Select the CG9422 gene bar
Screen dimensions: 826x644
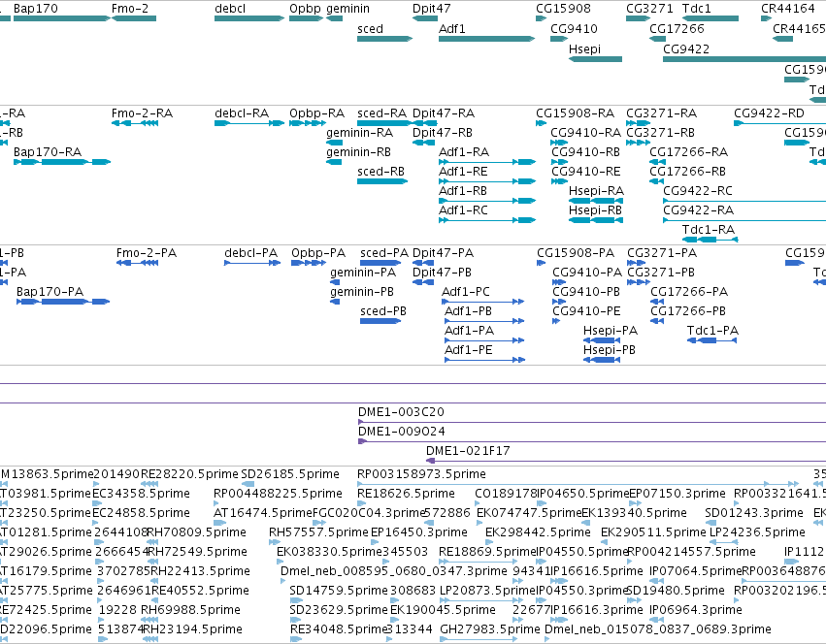pyautogui.click(x=744, y=59)
